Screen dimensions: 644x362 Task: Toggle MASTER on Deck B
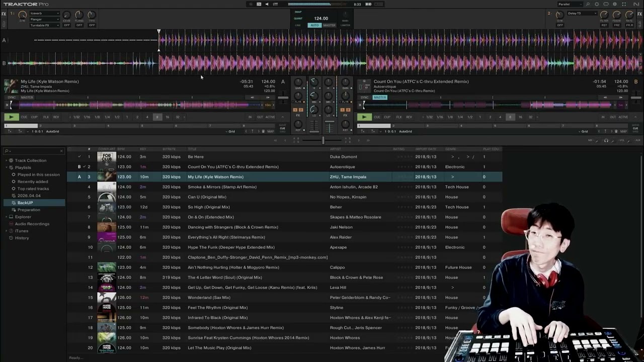click(x=380, y=98)
